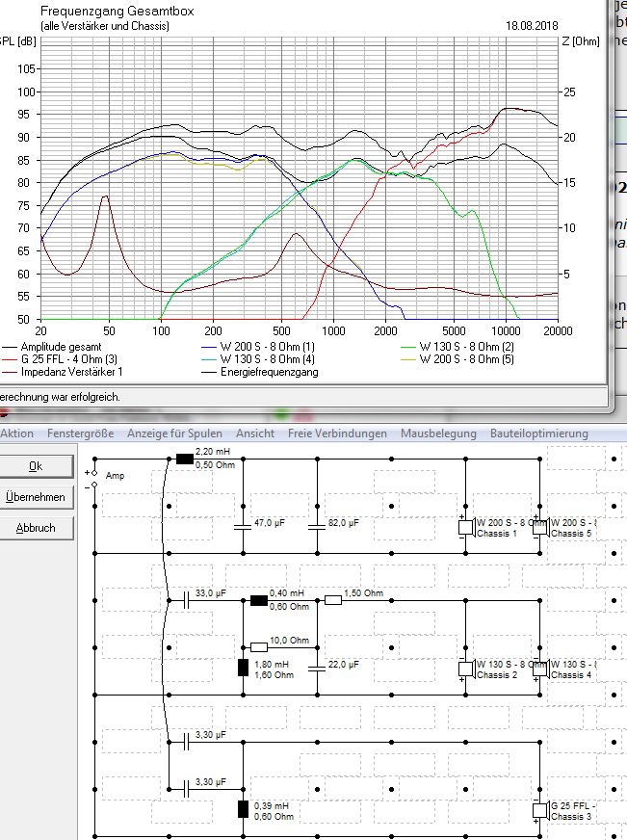The image size is (627, 840).
Task: Select the 10,0 Ohm resistor symbol
Action: pos(258,646)
